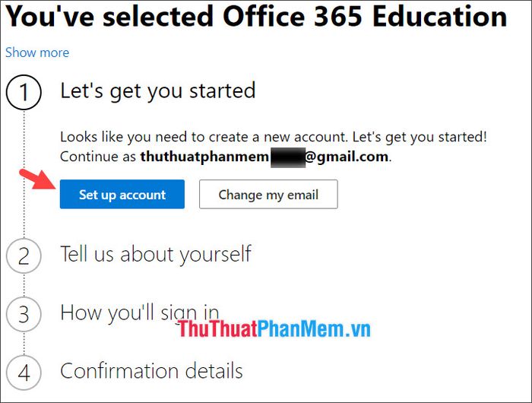Select the step 3 circle icon

[x=24, y=314]
